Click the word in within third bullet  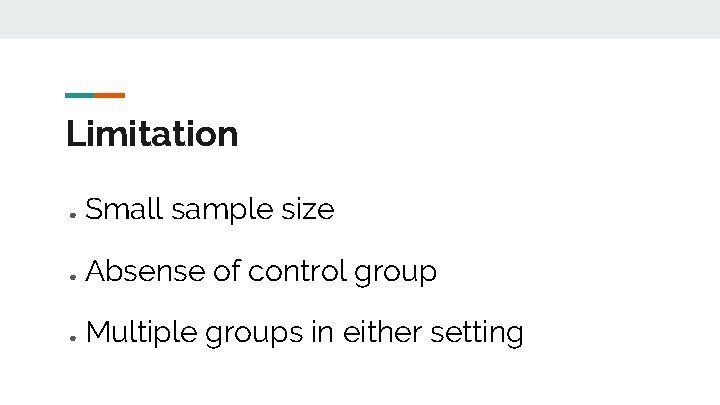[323, 332]
